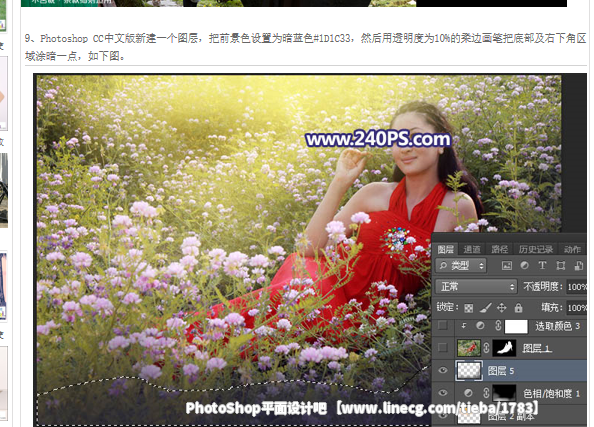Select the 色相/饱和度 1 mask thumbnail
The height and width of the screenshot is (427, 594).
click(504, 393)
